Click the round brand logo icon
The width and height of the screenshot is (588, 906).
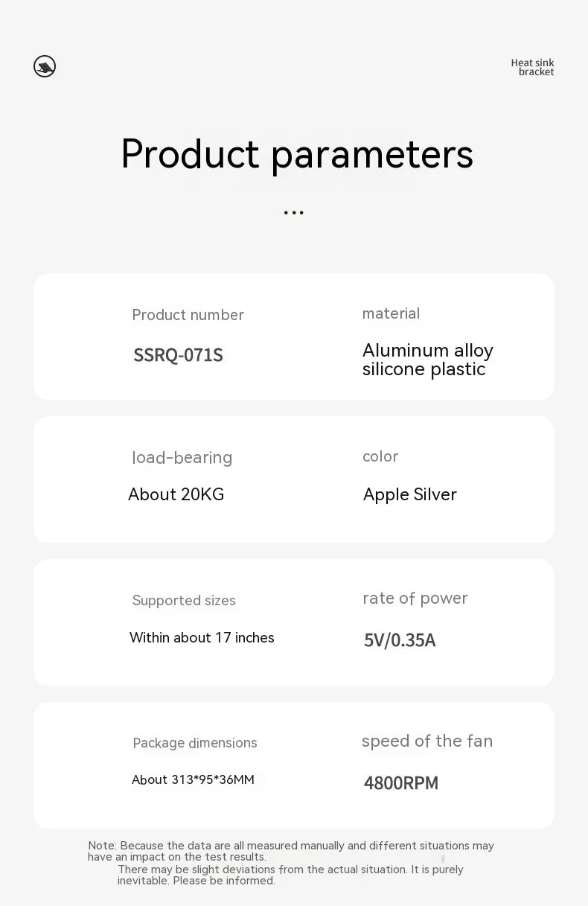(x=45, y=66)
